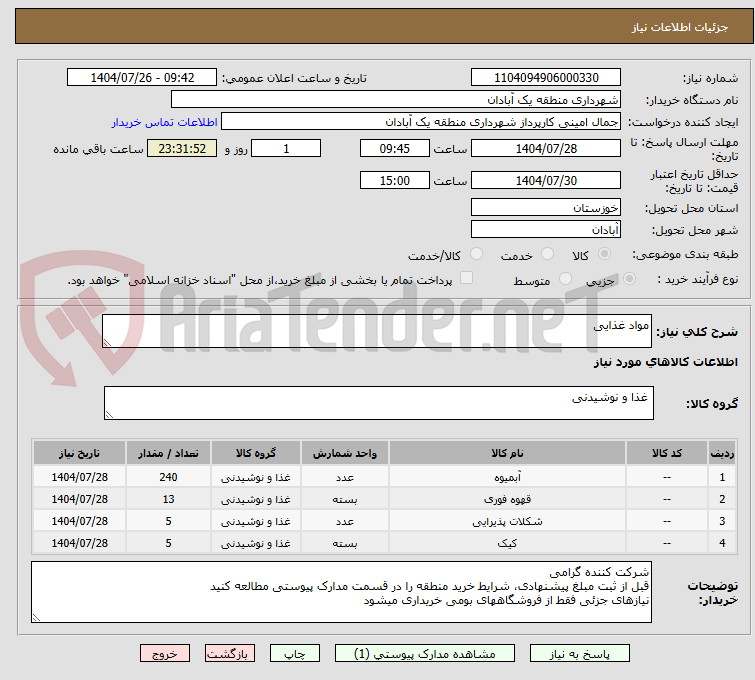Toggle the اسناد خزانه اسلامی payment checkbox
The height and width of the screenshot is (680, 755).
[x=467, y=278]
